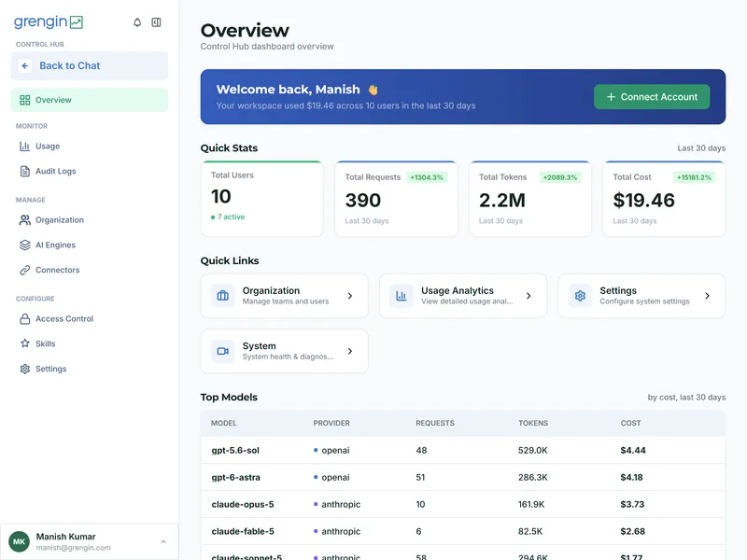The height and width of the screenshot is (560, 747).
Task: Navigate to Connectors
Action: [x=89, y=270]
